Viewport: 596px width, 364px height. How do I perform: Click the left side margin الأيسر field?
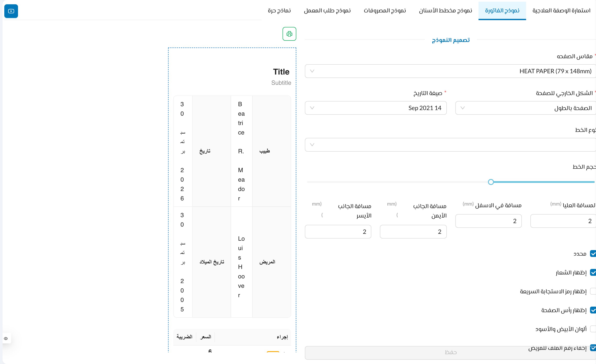point(338,232)
